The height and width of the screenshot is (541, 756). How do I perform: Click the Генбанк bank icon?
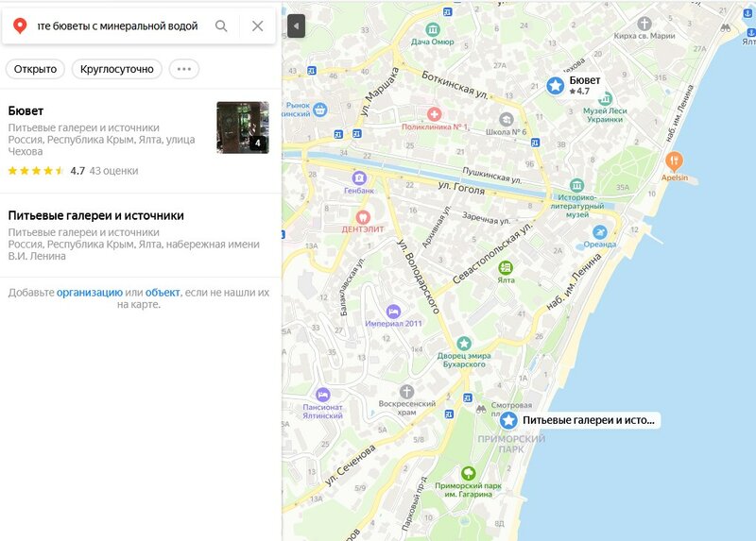tap(359, 178)
